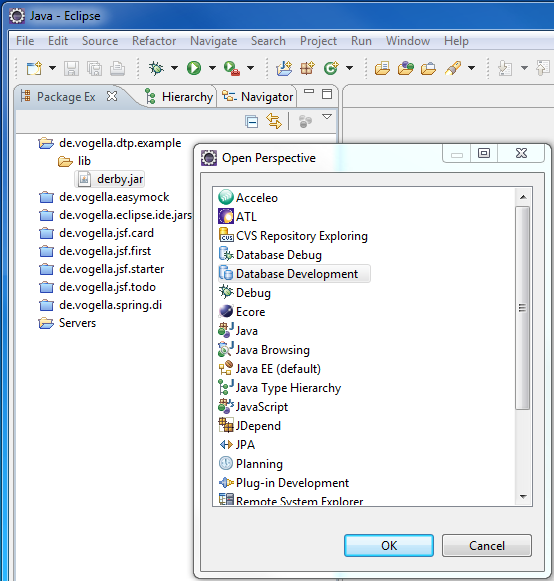554x581 pixels.
Task: Expand the Debug launch dropdown arrow
Action: [x=174, y=68]
